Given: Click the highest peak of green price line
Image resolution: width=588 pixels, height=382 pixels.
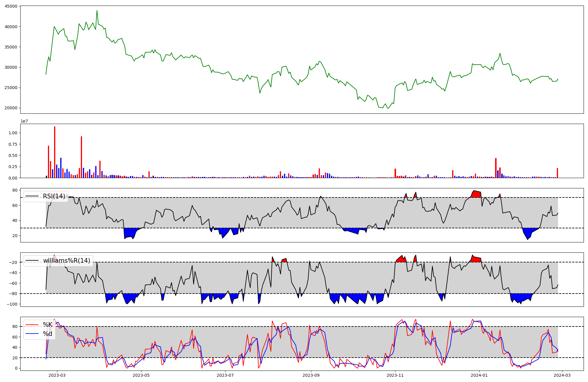Looking at the screenshot, I should click(97, 11).
